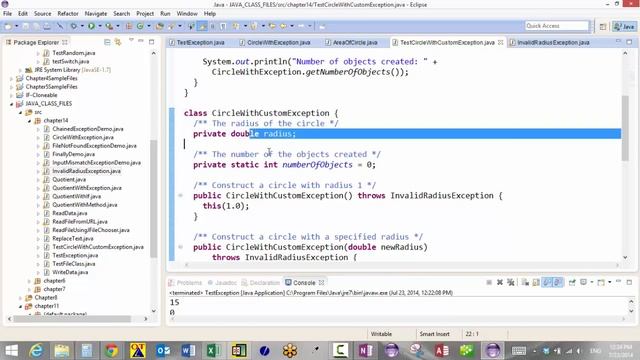Toggle Show Console When Standard Error Changes
Screen dimensions: 640x360
pyautogui.click(x=557, y=282)
